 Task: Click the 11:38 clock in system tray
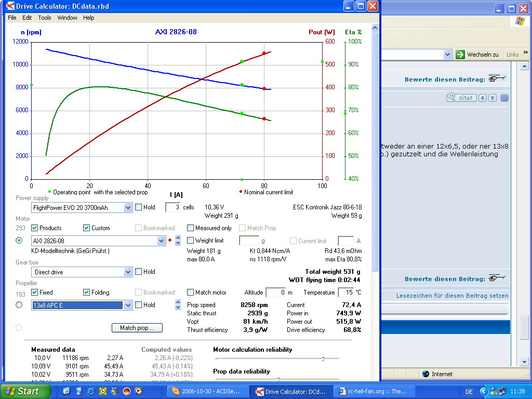tap(517, 392)
